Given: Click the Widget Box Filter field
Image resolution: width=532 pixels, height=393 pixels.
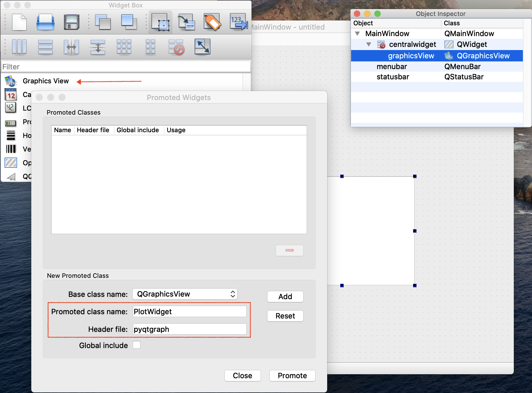Looking at the screenshot, I should (126, 67).
